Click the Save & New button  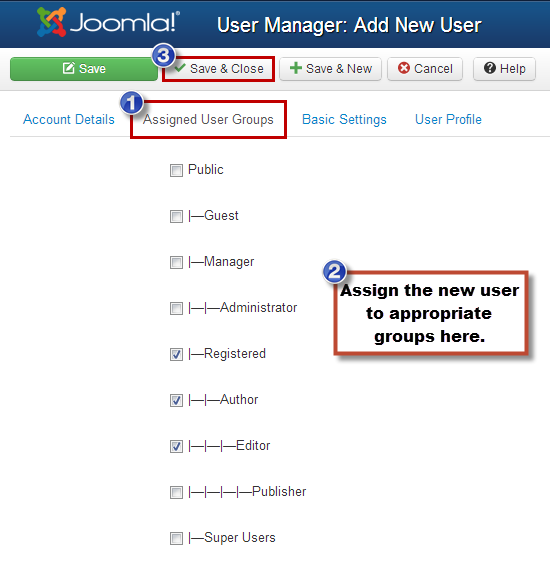330,69
